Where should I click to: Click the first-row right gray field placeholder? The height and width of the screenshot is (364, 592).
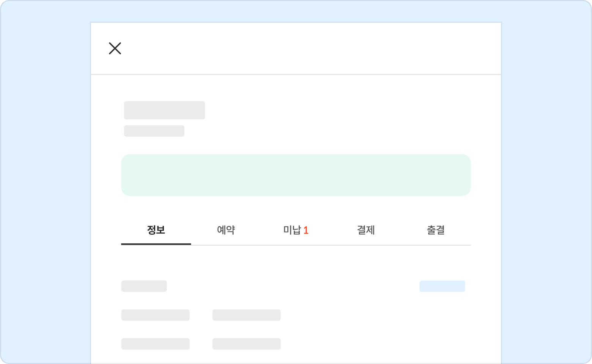pos(246,315)
